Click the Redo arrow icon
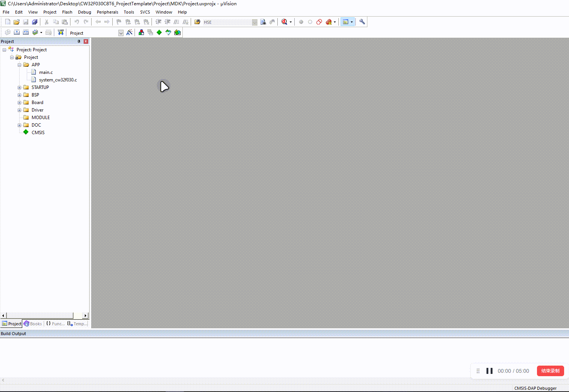569x392 pixels. pyautogui.click(x=86, y=22)
